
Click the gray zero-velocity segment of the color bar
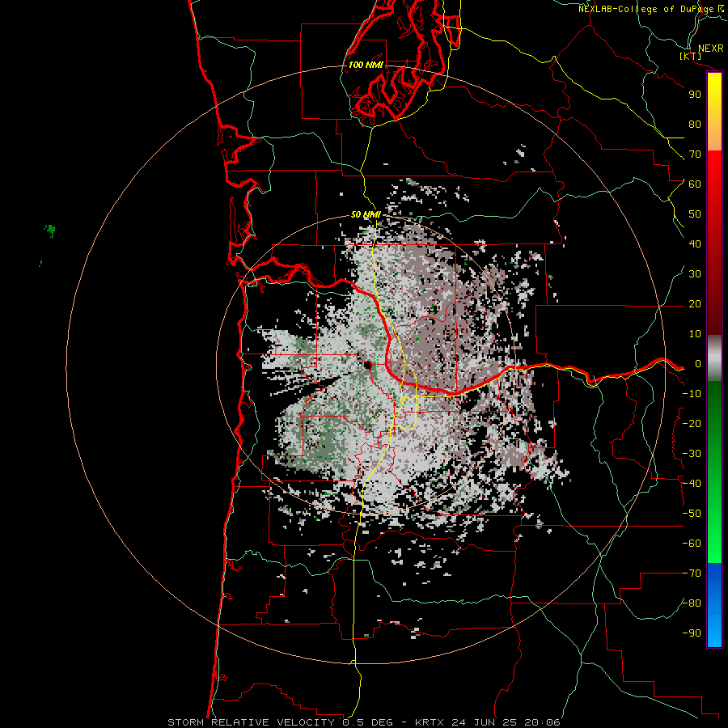click(x=714, y=358)
